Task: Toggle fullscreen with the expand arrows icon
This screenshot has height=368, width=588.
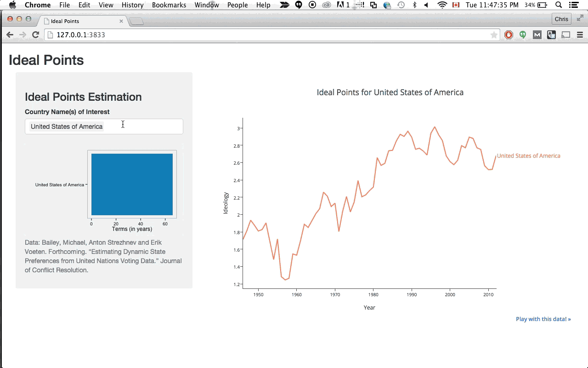Action: pos(580,18)
